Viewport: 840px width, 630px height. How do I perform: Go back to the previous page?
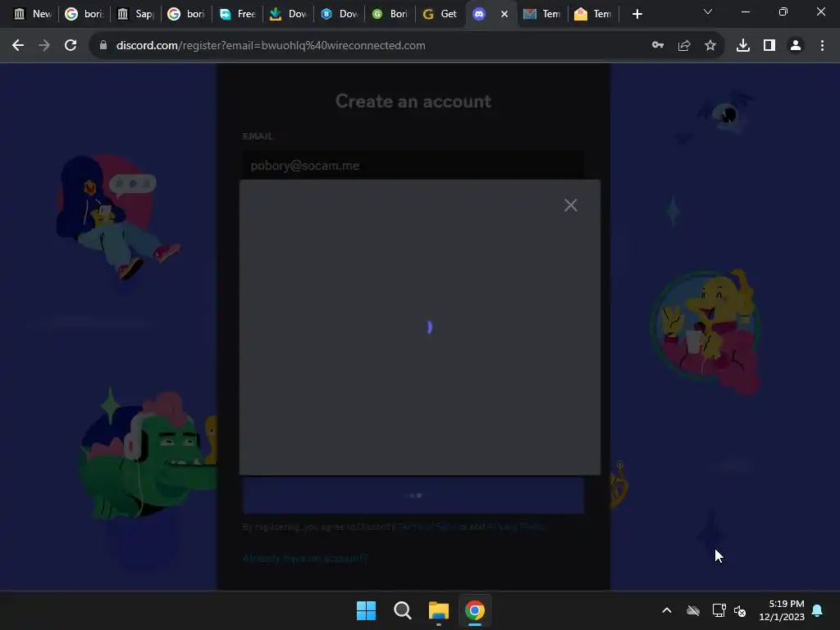[18, 46]
